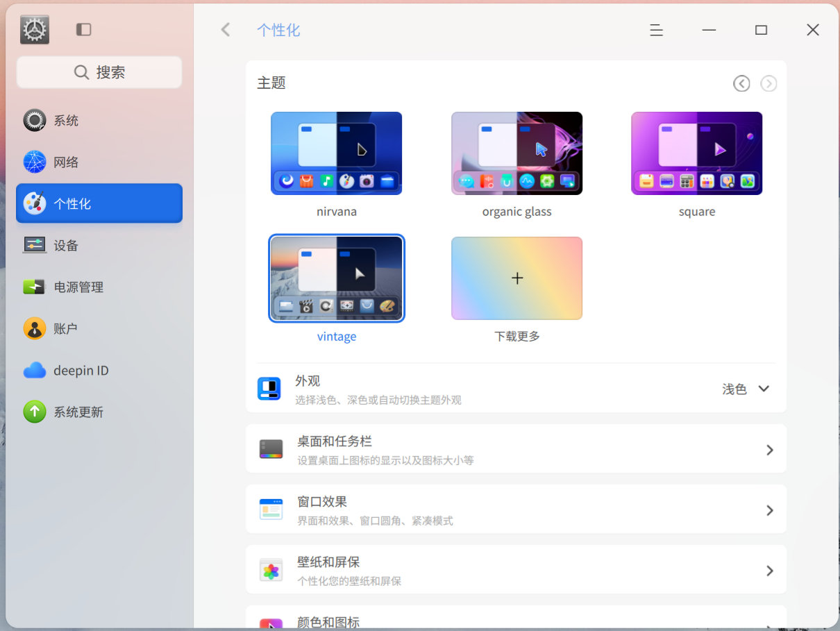Select the nirvana theme thumbnail
The height and width of the screenshot is (631, 840).
click(x=336, y=153)
